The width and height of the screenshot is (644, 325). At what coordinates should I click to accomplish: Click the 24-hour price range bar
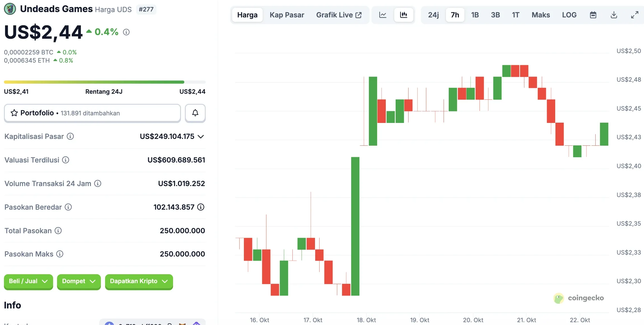tap(104, 82)
